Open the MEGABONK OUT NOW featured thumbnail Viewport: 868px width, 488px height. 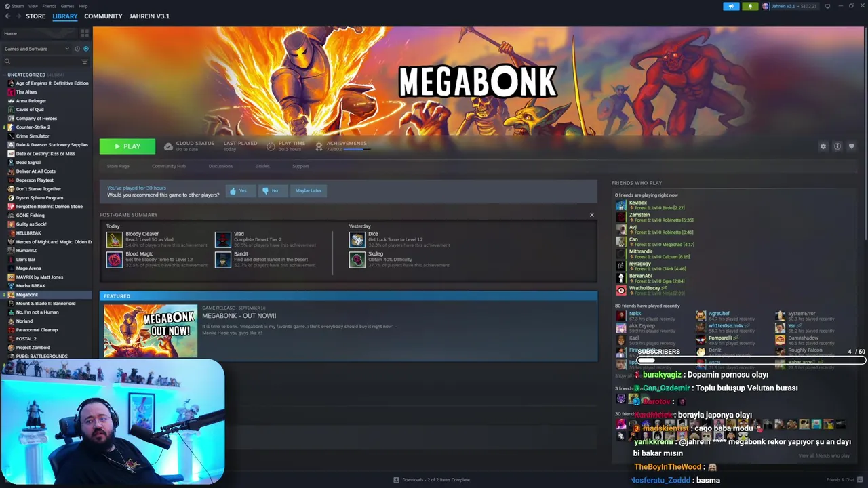point(151,331)
